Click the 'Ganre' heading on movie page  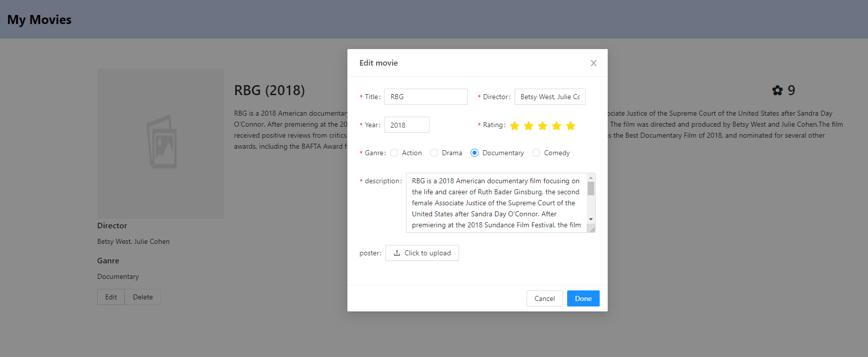108,261
